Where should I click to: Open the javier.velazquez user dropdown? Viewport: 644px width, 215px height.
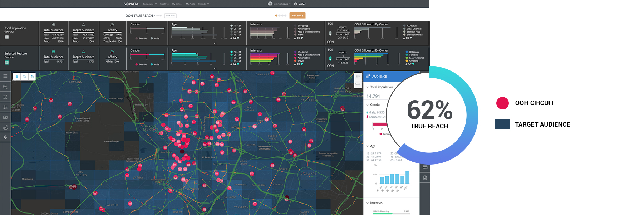(x=282, y=4)
